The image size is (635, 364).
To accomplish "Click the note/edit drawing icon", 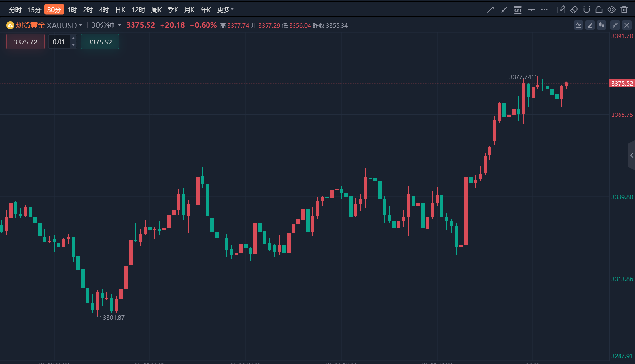I will (x=561, y=9).
